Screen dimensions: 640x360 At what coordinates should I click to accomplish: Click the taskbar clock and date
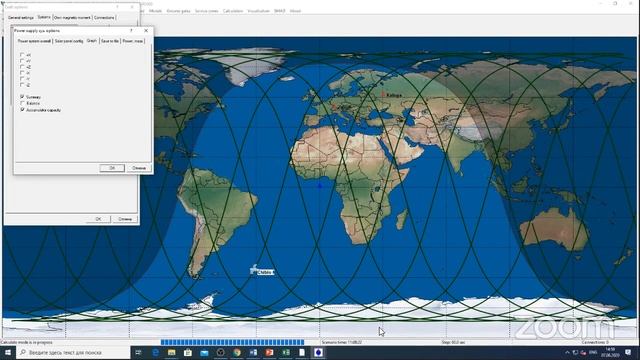pyautogui.click(x=610, y=352)
